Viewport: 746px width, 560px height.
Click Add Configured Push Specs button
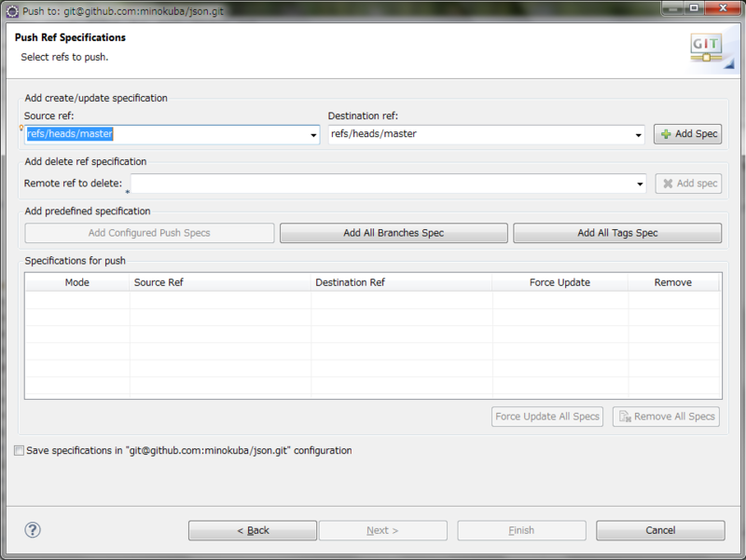pyautogui.click(x=149, y=233)
